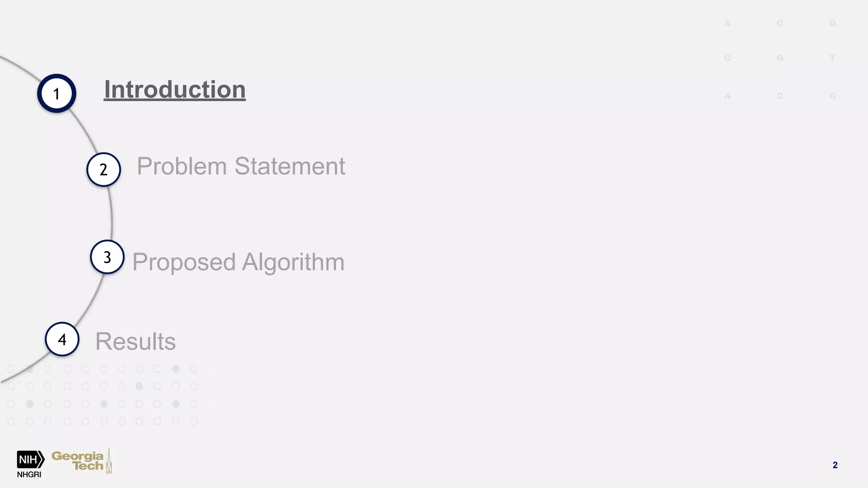Select the Proposed Algorithm text
Screen dimensions: 868x488
click(238, 262)
